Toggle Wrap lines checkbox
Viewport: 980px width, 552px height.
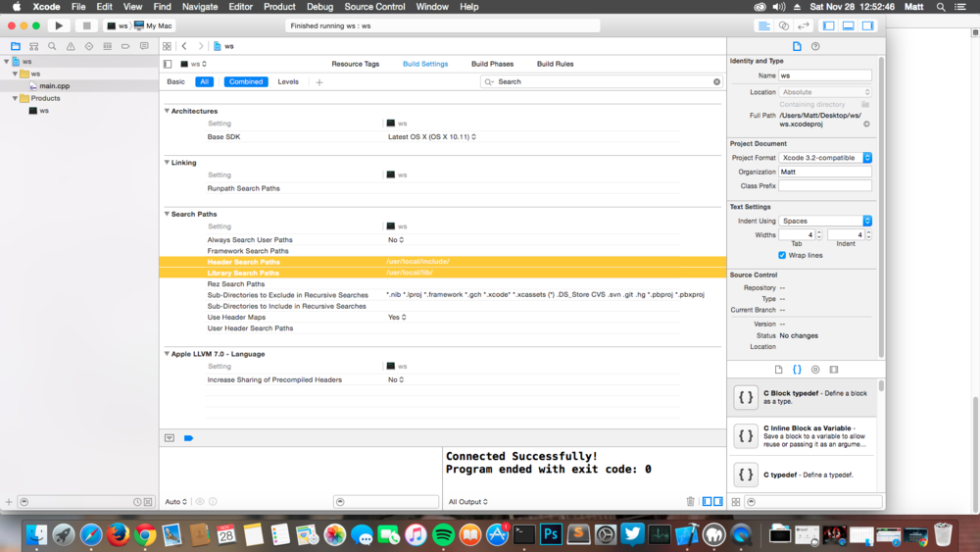pos(782,255)
